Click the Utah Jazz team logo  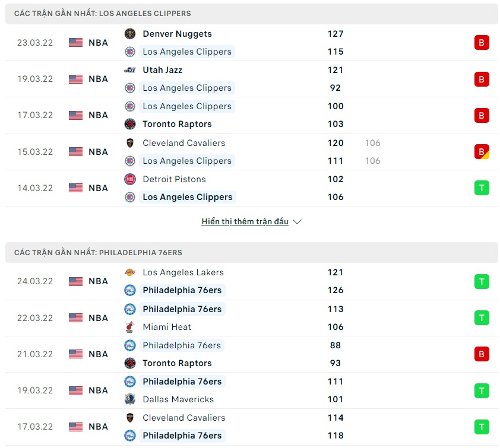(x=130, y=70)
